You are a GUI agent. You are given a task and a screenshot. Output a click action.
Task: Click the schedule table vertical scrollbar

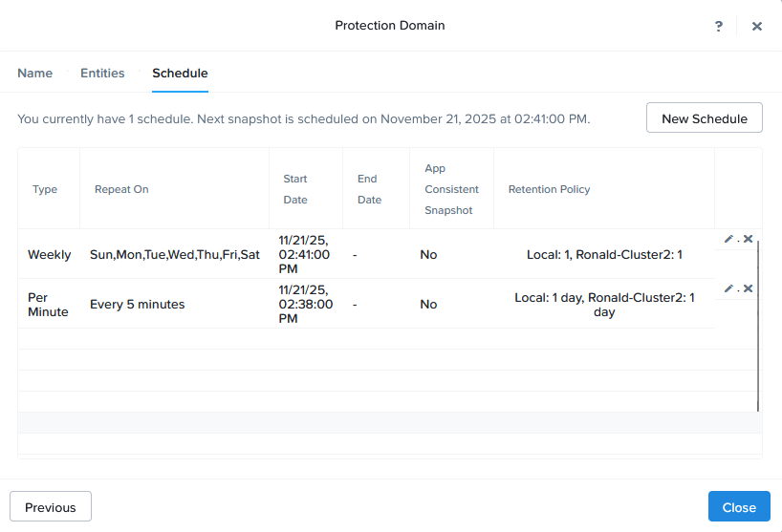(x=758, y=325)
